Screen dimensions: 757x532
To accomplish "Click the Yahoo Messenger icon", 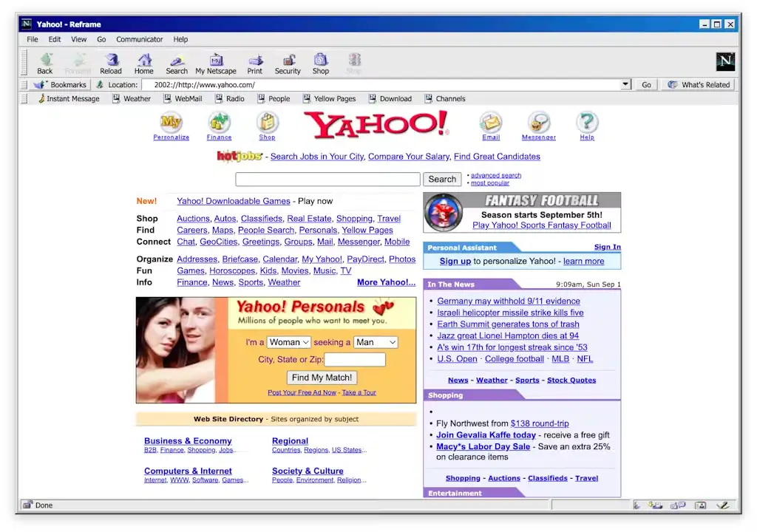I will (x=539, y=122).
